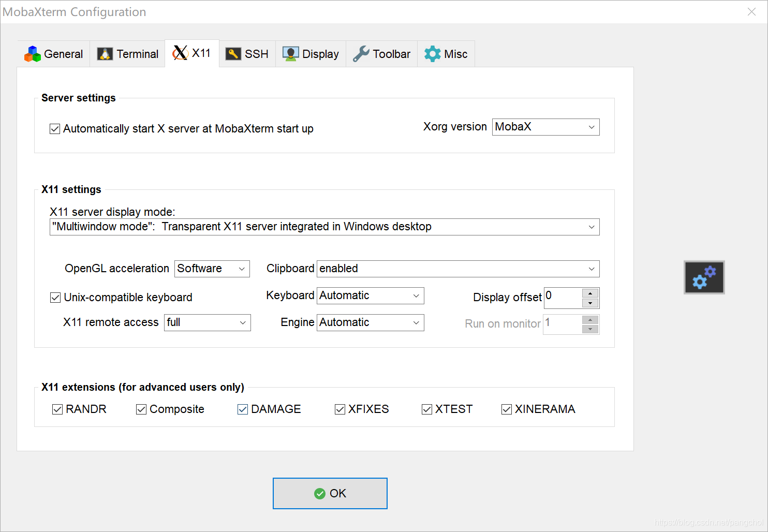Decrease the Display offset value

click(x=590, y=303)
